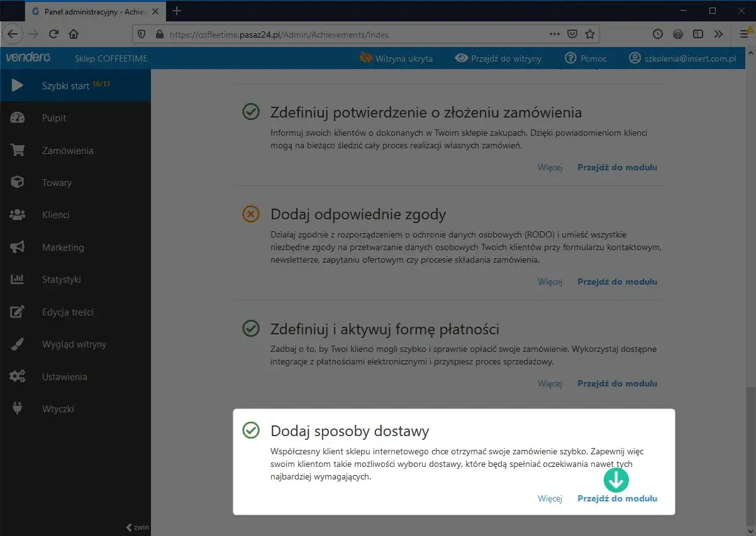The image size is (756, 536).
Task: Open Szybki start in sidebar
Action: tap(75, 85)
